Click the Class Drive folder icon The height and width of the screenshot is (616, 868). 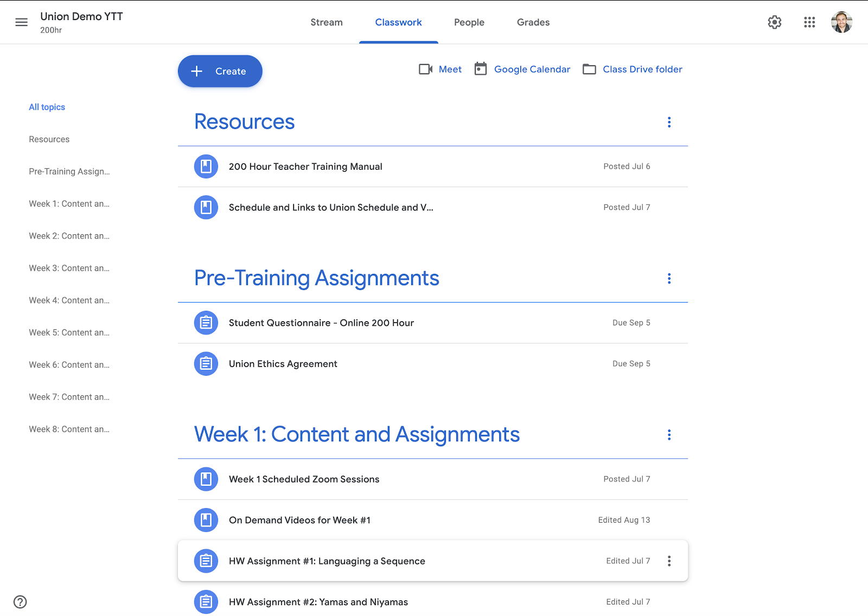coord(589,69)
